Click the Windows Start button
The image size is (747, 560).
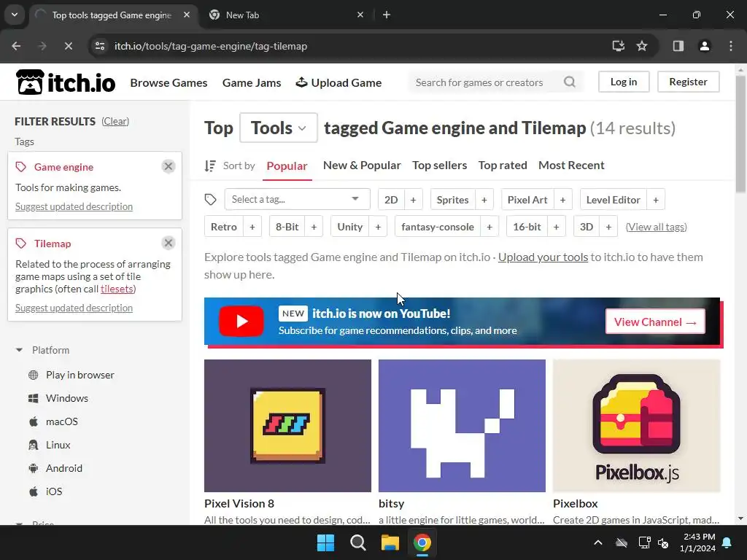[326, 542]
